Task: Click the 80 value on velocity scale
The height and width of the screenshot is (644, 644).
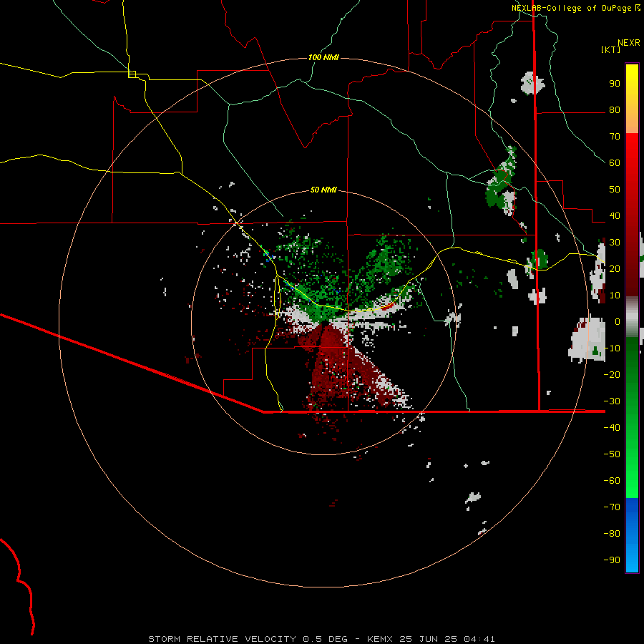Action: [615, 110]
